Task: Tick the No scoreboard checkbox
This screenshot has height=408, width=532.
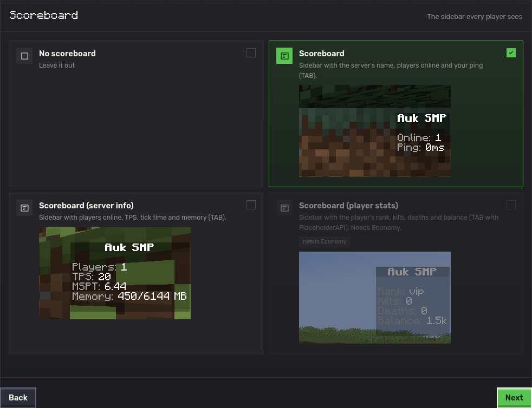Action: (x=251, y=53)
